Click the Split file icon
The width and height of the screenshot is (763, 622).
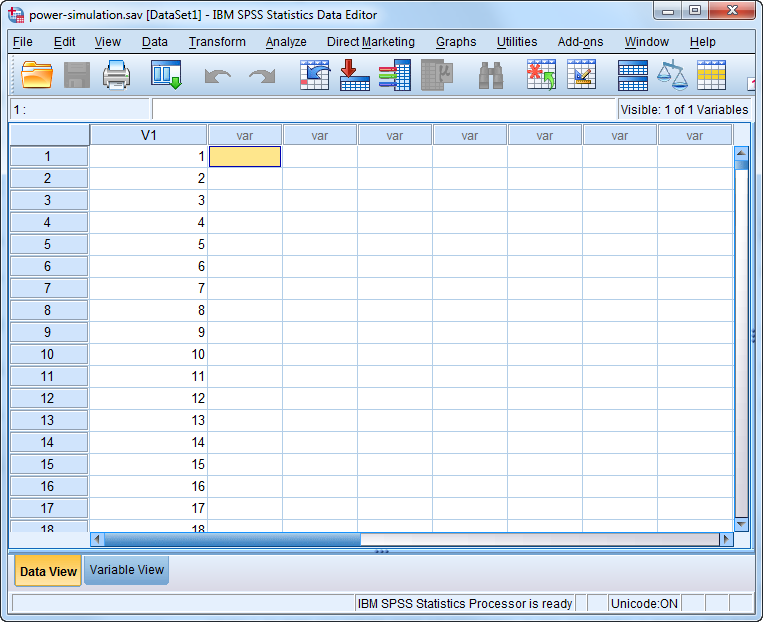(633, 75)
